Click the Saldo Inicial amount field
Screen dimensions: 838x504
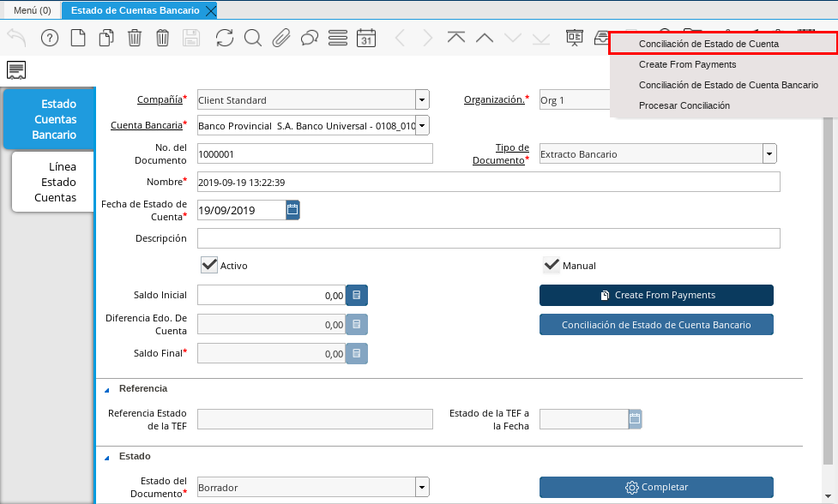[x=272, y=295]
